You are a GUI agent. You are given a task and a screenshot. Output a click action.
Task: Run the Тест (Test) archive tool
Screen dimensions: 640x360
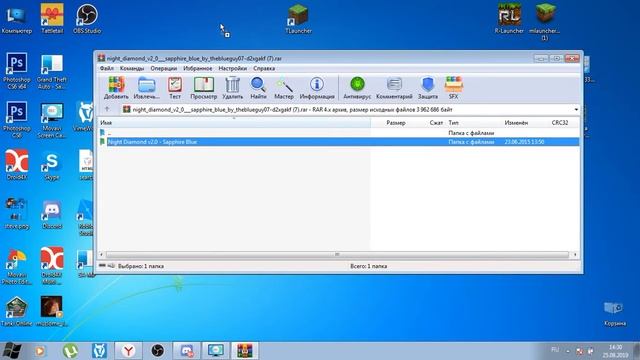pos(175,88)
